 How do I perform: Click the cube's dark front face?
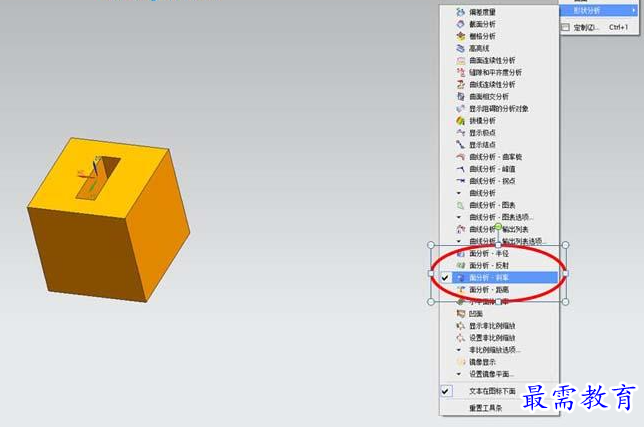pyautogui.click(x=87, y=253)
